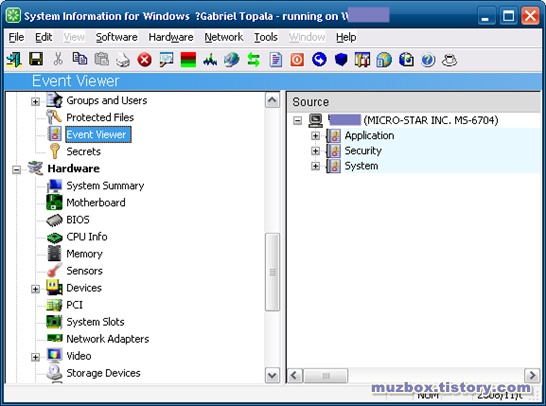This screenshot has width=546, height=406.
Task: Click the right pane horizontal scrollbar thumb
Action: (325, 376)
